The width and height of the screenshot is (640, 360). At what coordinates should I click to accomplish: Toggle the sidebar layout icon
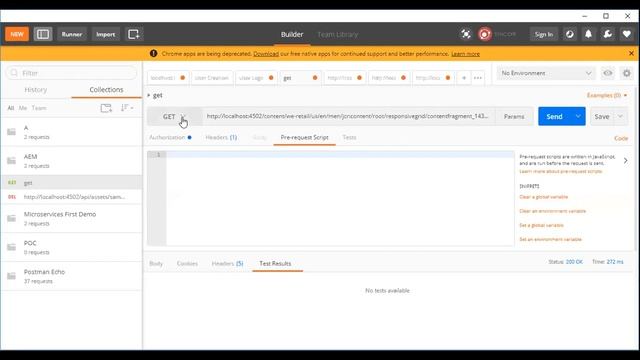click(x=43, y=34)
